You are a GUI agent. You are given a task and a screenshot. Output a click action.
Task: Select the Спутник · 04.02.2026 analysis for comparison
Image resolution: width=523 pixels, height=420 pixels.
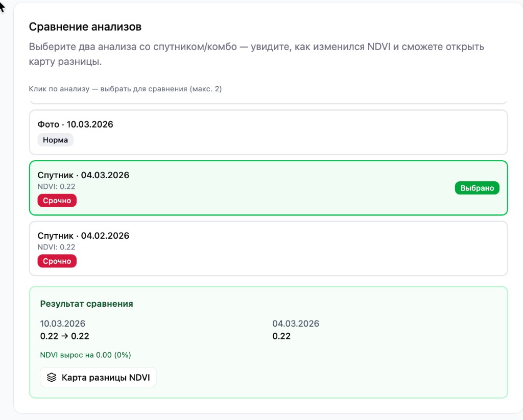coord(268,249)
